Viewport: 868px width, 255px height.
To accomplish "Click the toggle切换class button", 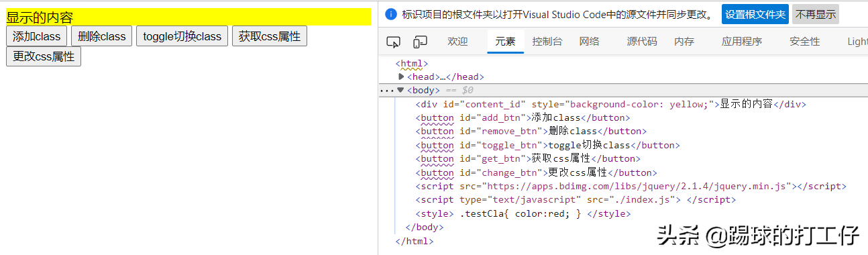I will [182, 36].
